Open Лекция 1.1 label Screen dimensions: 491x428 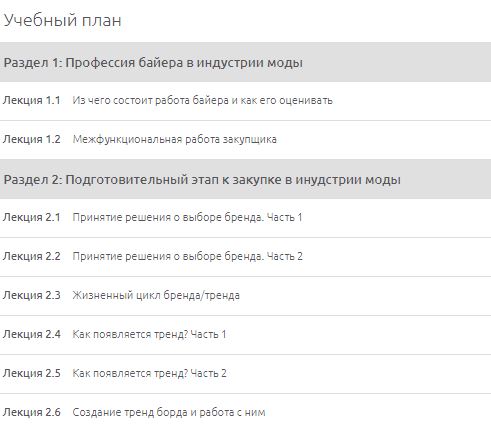(32, 100)
